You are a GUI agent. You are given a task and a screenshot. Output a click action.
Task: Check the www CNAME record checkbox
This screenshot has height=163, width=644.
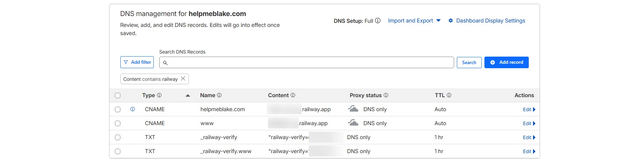[x=118, y=123]
